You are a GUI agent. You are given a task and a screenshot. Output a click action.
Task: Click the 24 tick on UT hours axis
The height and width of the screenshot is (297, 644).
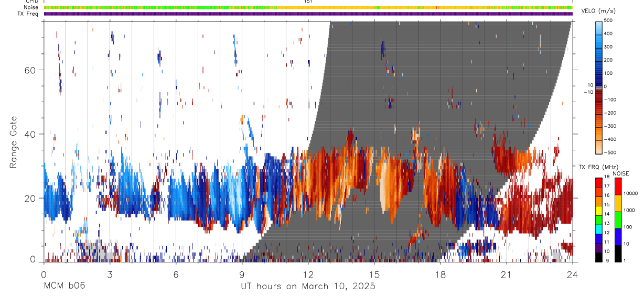(573, 274)
